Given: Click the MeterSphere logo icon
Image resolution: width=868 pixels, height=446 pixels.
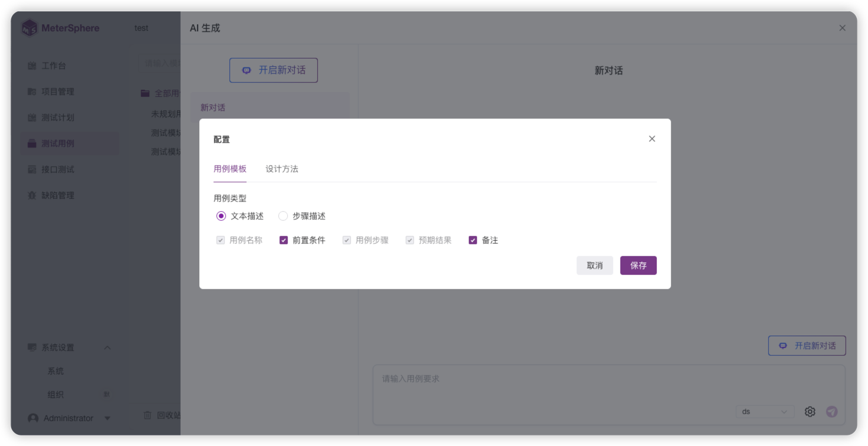Looking at the screenshot, I should point(29,28).
